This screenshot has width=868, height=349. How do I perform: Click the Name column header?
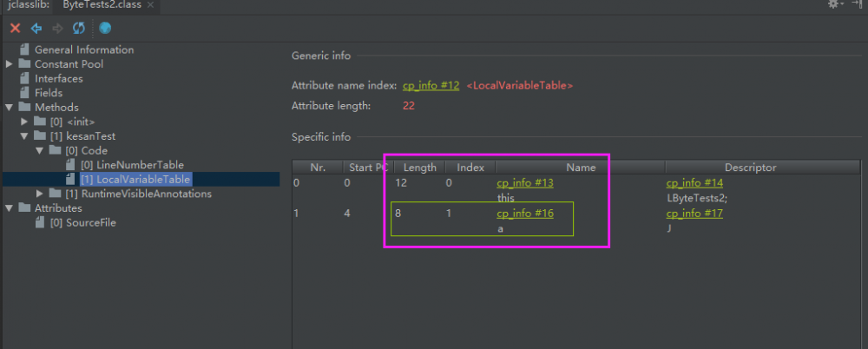coord(581,168)
